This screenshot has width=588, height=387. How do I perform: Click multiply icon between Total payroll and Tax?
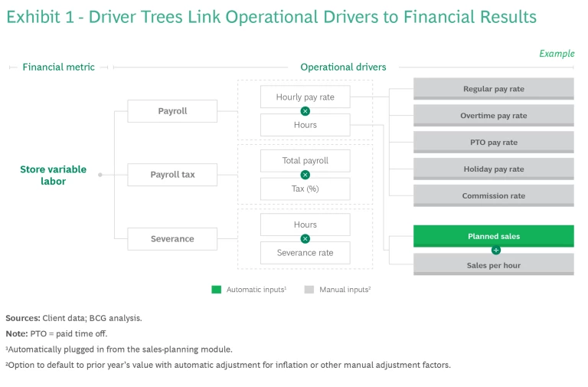pos(305,175)
